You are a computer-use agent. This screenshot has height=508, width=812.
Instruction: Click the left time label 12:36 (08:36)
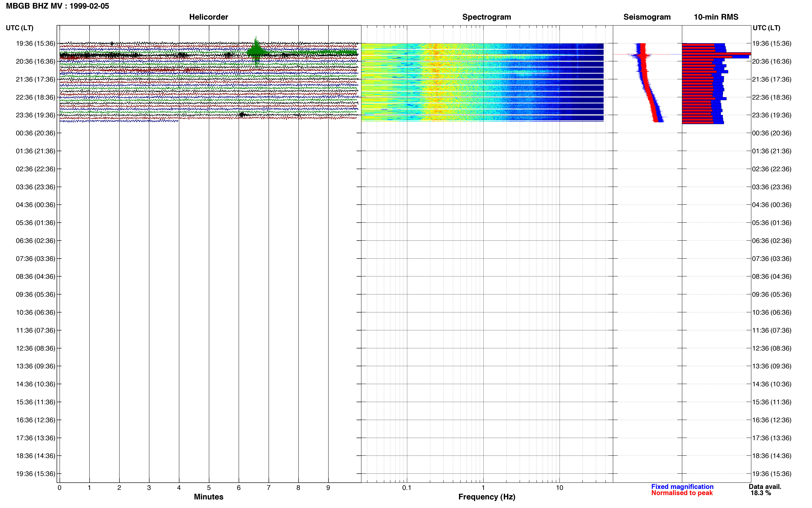click(x=36, y=348)
